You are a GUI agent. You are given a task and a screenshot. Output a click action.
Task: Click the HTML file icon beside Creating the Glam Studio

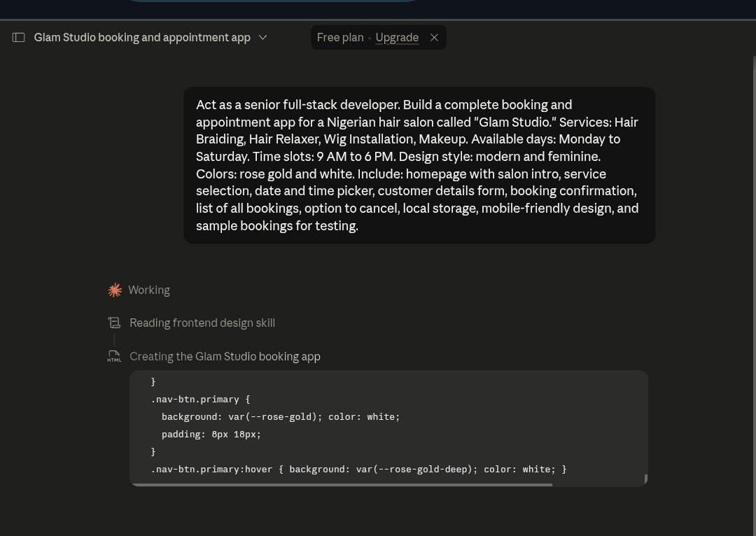[x=114, y=357]
